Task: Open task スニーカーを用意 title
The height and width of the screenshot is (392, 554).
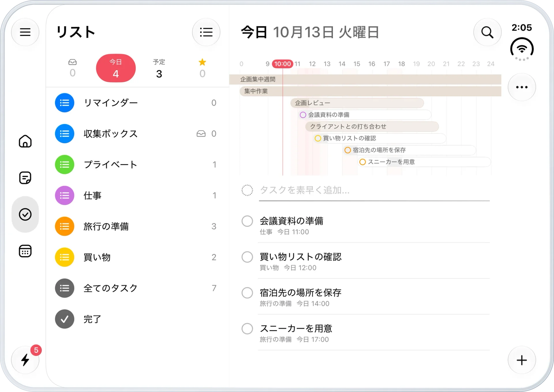Action: [296, 328]
